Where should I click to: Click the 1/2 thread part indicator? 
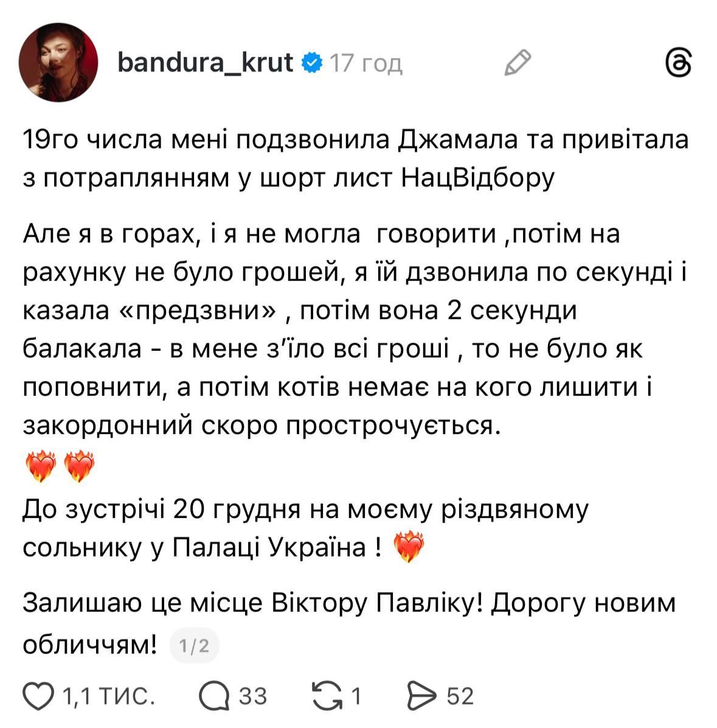[x=194, y=645]
